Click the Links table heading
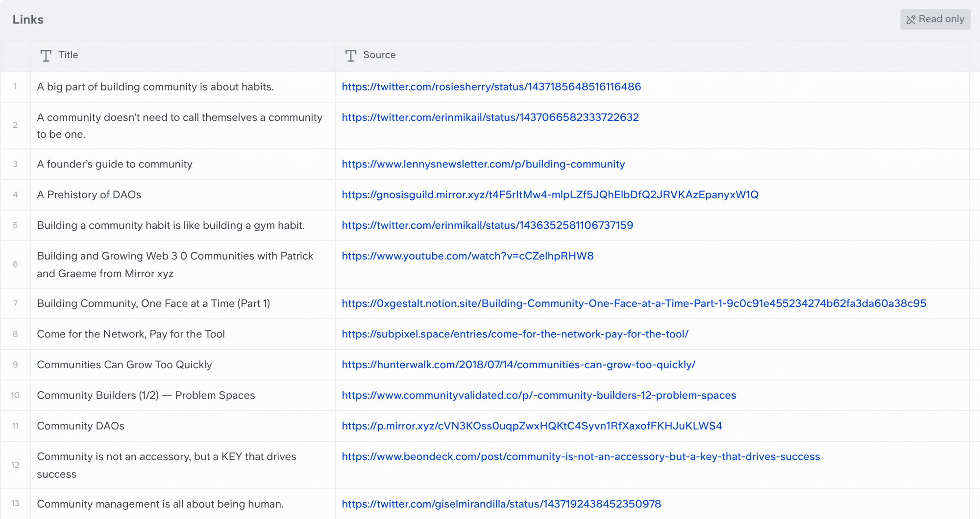Image resolution: width=980 pixels, height=519 pixels. [28, 20]
